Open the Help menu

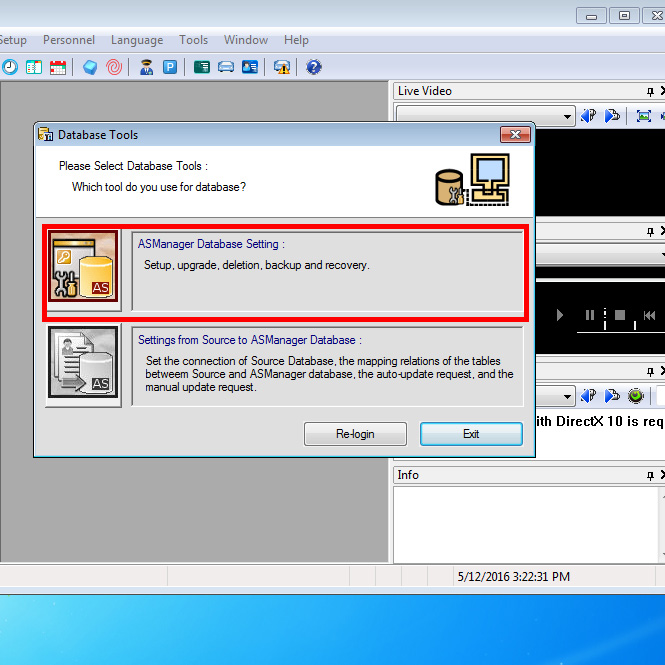tap(296, 40)
